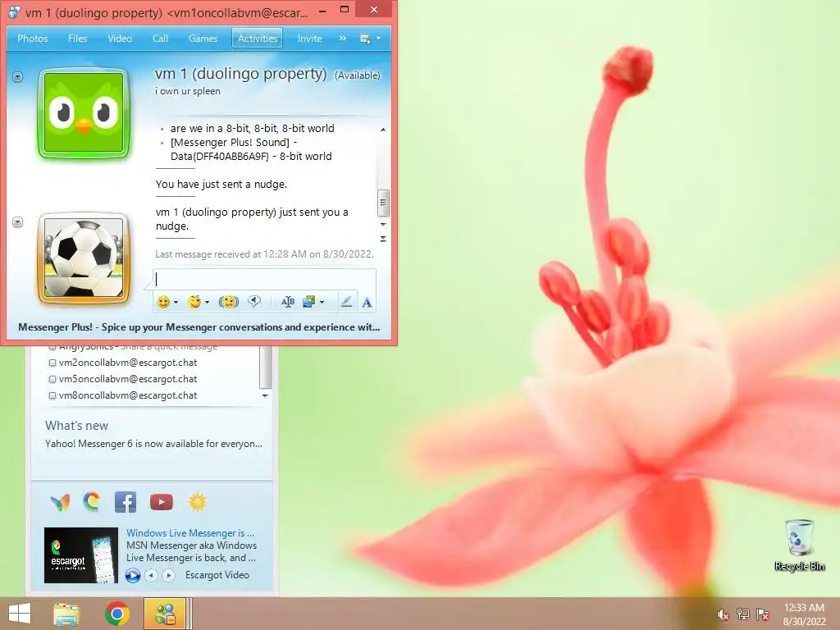Open the Files menu item

(x=78, y=39)
